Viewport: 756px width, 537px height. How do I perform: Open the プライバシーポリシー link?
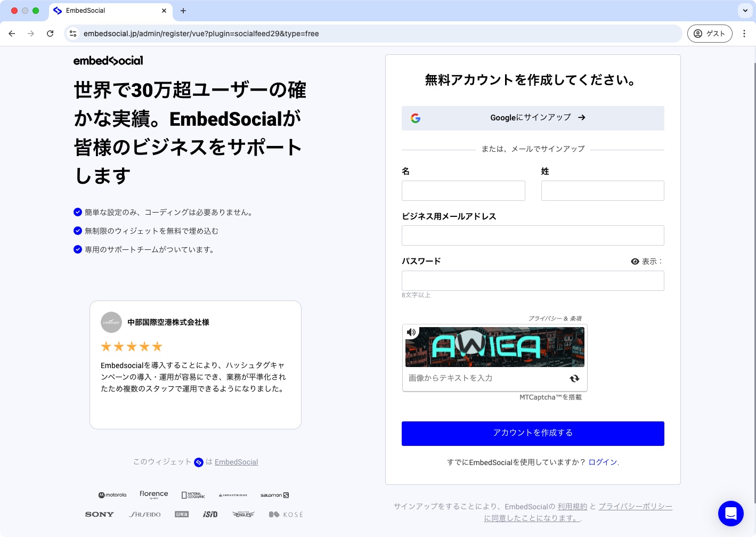pyautogui.click(x=635, y=507)
